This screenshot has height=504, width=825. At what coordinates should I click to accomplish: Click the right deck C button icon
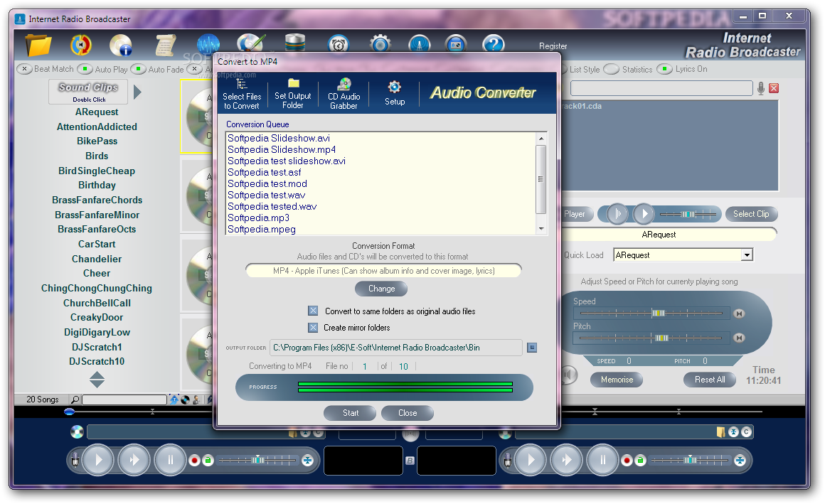click(x=746, y=432)
